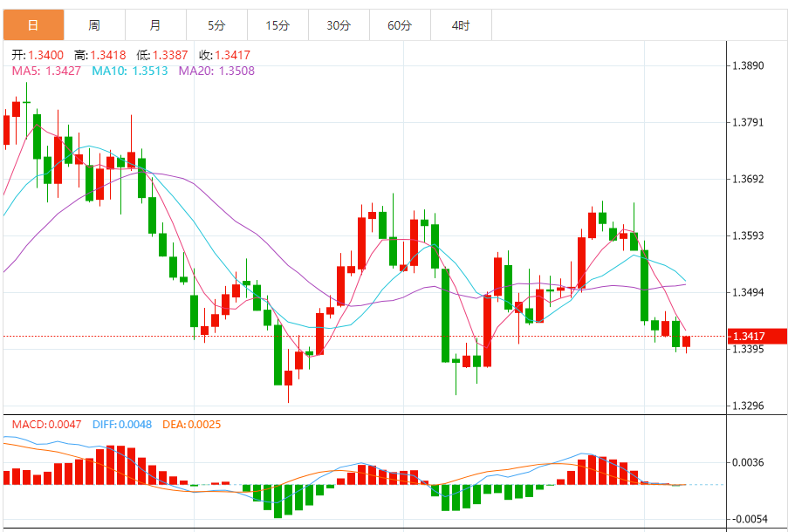Screen dimensions: 795x532
Task: Open the 4时 four-hour tab
Action: pos(461,24)
